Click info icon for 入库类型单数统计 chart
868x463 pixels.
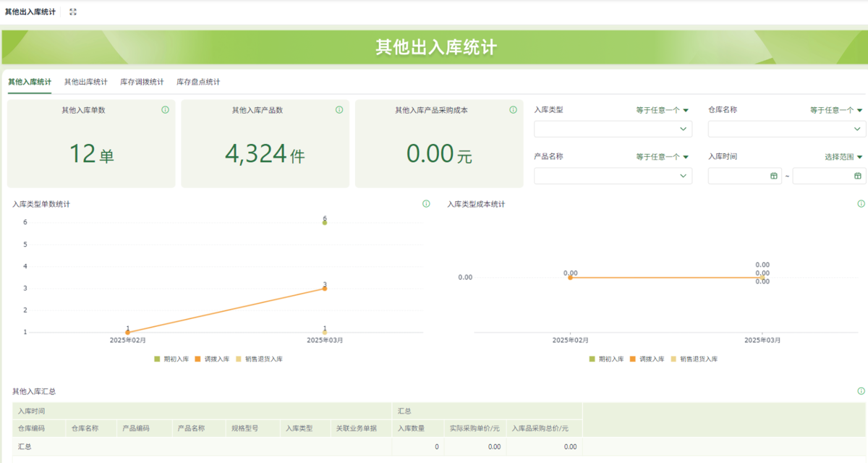click(426, 204)
